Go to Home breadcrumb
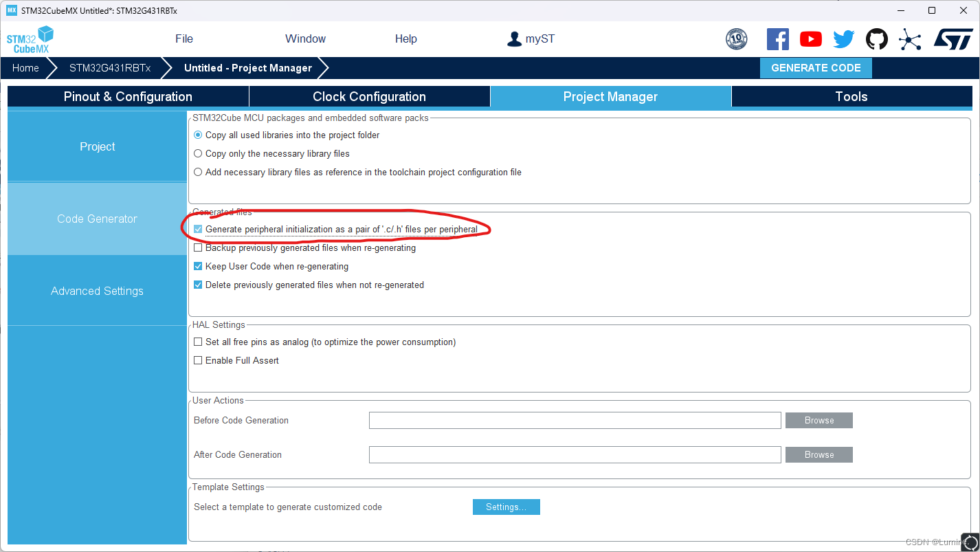This screenshot has height=552, width=980. click(25, 68)
